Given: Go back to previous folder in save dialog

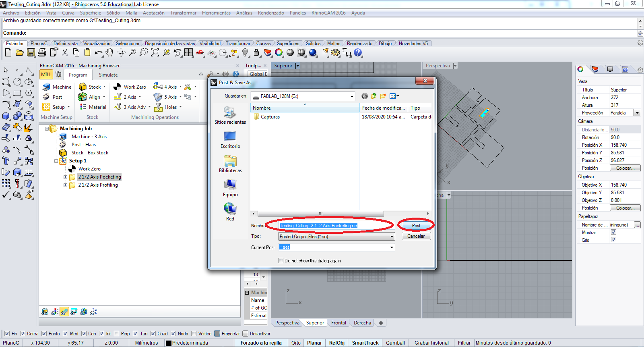Looking at the screenshot, I should (x=365, y=96).
